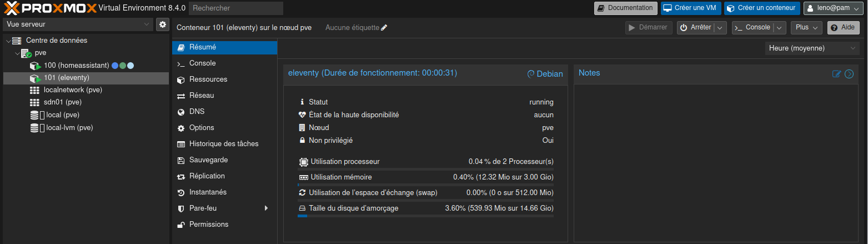Collapse the Notes panel with arrow icon

point(849,74)
